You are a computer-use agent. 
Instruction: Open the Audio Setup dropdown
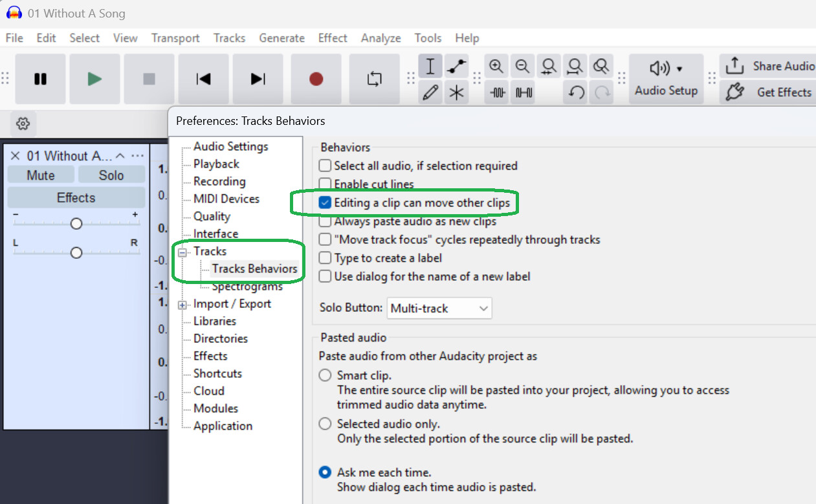click(666, 79)
